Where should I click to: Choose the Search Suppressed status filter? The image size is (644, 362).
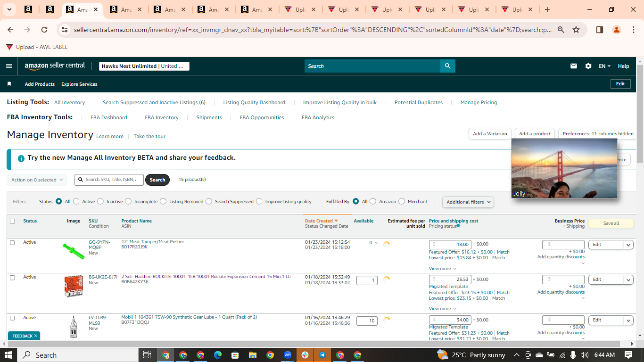209,201
